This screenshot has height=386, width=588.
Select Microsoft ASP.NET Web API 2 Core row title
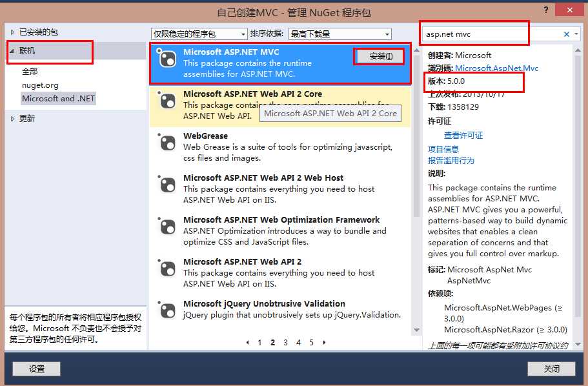pos(252,94)
